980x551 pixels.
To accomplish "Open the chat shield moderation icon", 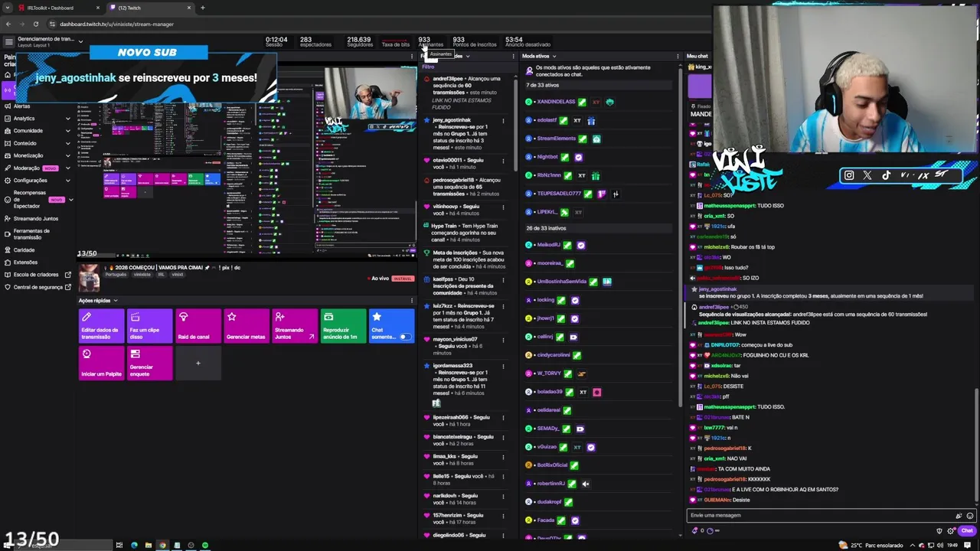I will 939,530.
